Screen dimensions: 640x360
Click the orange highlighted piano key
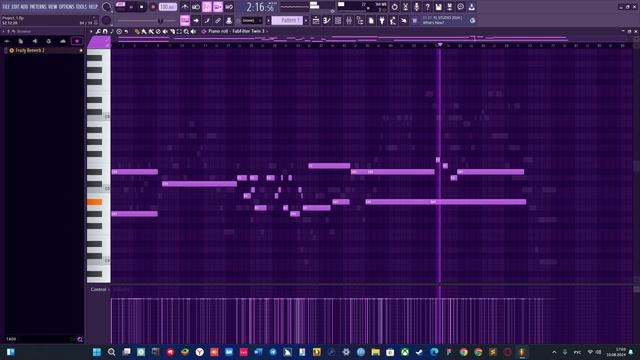(x=94, y=202)
